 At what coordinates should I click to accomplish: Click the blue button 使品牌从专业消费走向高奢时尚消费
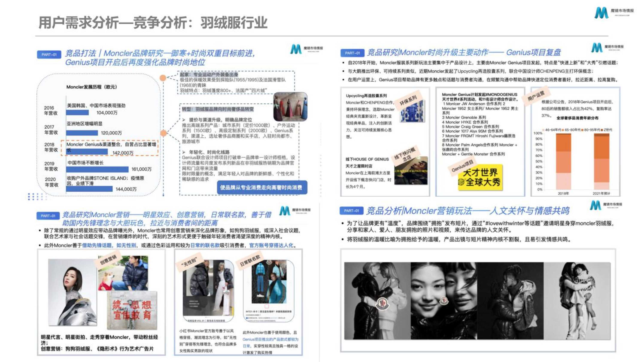tap(262, 187)
